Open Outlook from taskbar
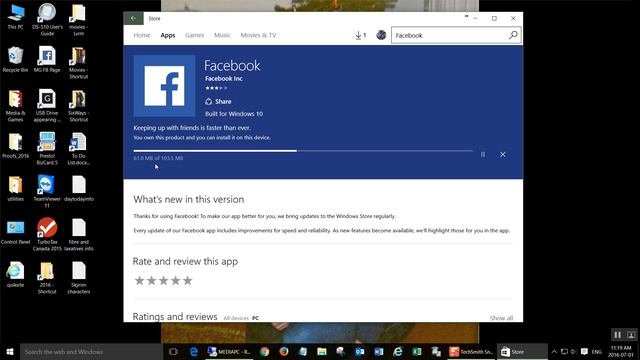The width and height of the screenshot is (640, 360). pyautogui.click(x=360, y=351)
